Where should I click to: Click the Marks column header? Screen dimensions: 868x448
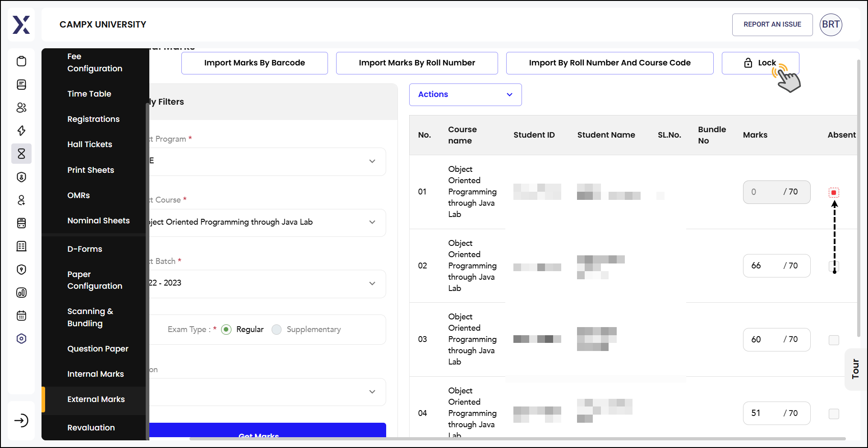(x=755, y=135)
